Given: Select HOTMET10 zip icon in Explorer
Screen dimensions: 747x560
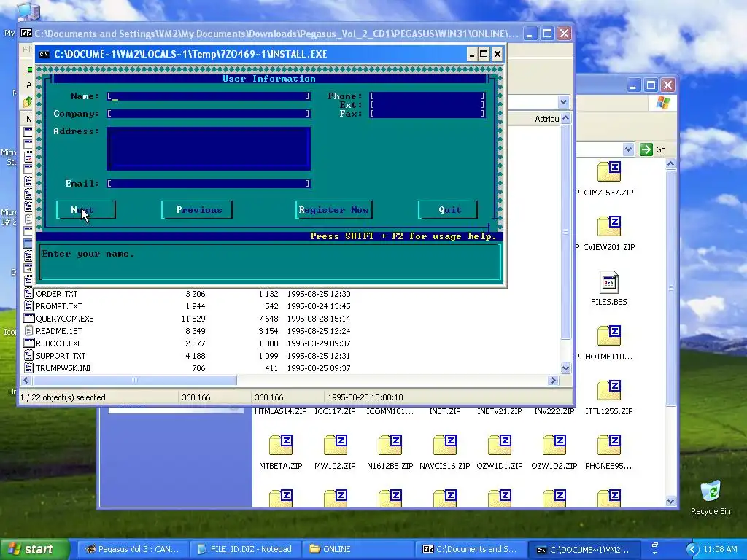Looking at the screenshot, I should pos(609,336).
